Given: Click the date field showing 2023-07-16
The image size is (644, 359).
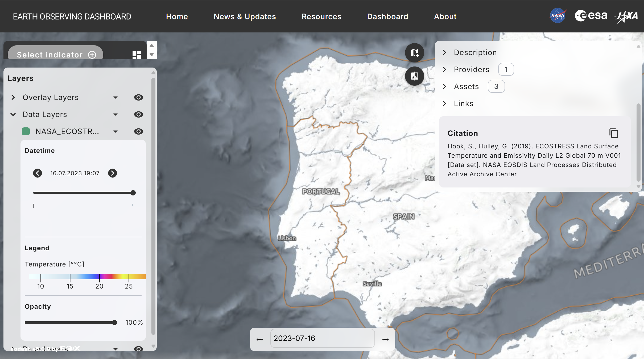Looking at the screenshot, I should (323, 338).
